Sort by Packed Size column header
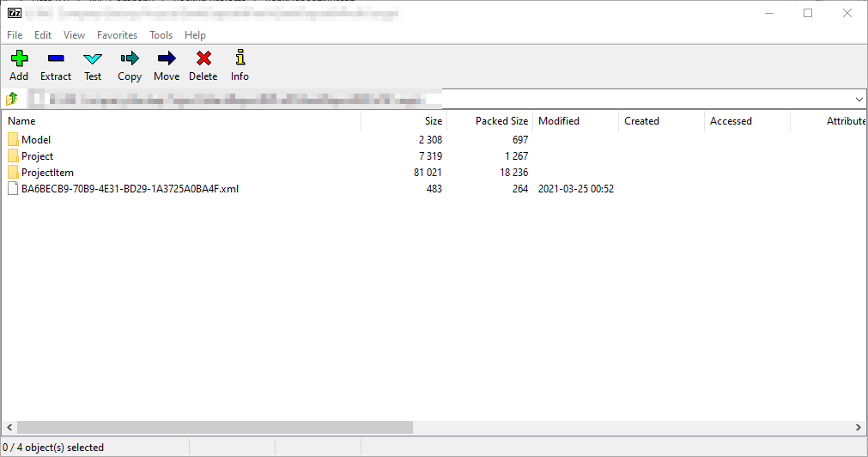 pyautogui.click(x=501, y=121)
